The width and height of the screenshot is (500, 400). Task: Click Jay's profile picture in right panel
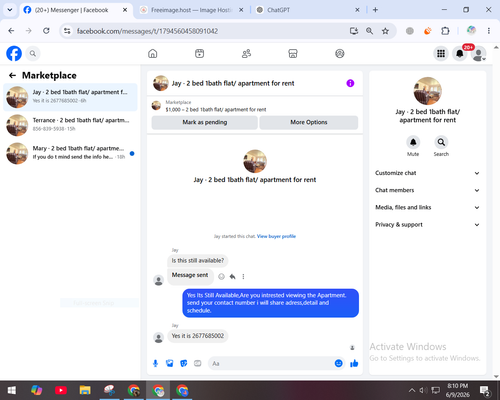tap(427, 91)
